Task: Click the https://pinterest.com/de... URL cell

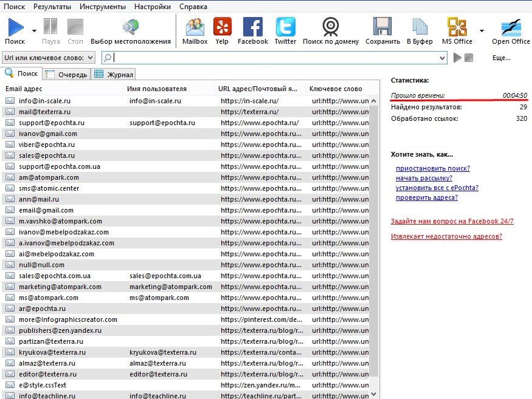Action: click(261, 319)
